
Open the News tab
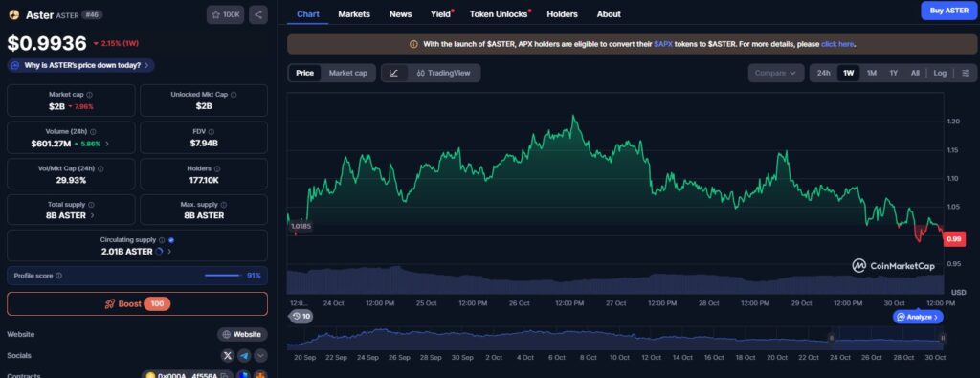(x=401, y=13)
